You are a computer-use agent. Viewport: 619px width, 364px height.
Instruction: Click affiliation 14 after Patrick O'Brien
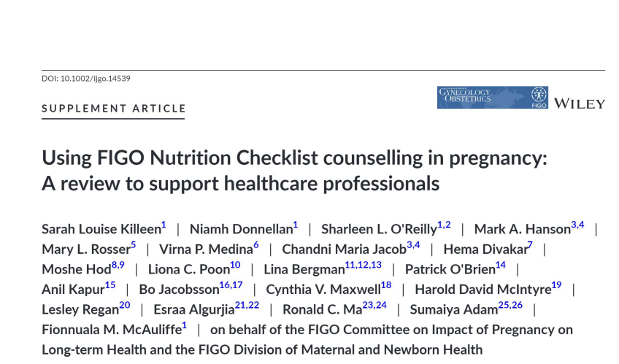click(501, 265)
